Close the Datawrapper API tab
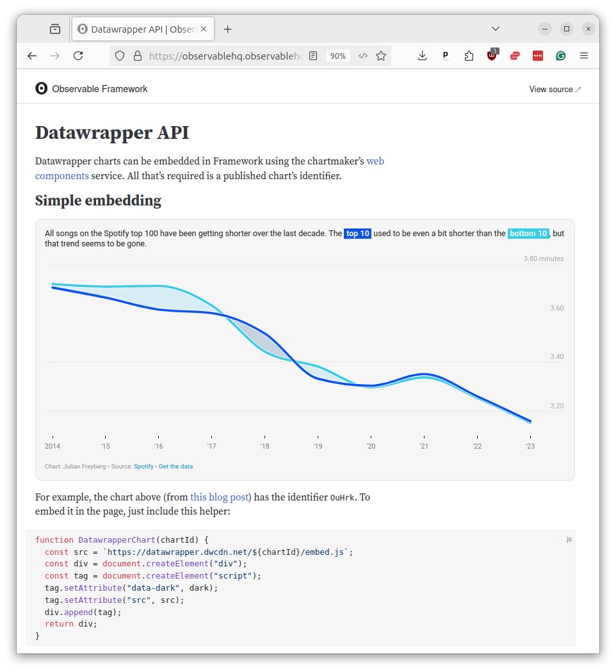The height and width of the screenshot is (672, 616). (x=204, y=29)
